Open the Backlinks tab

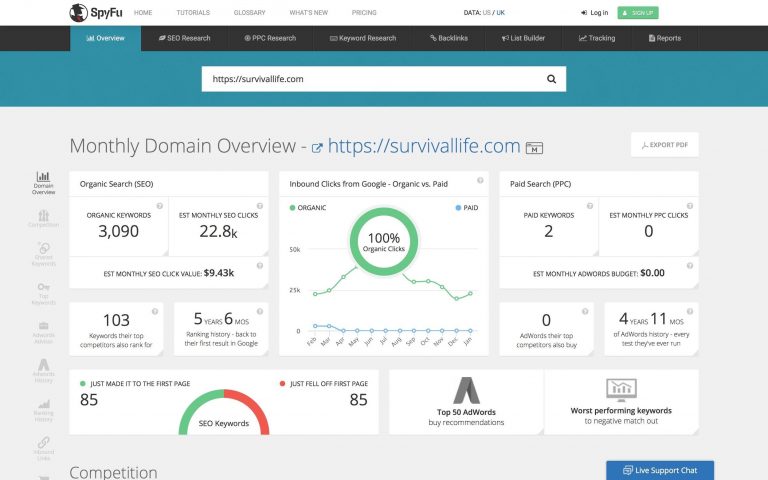click(x=448, y=38)
